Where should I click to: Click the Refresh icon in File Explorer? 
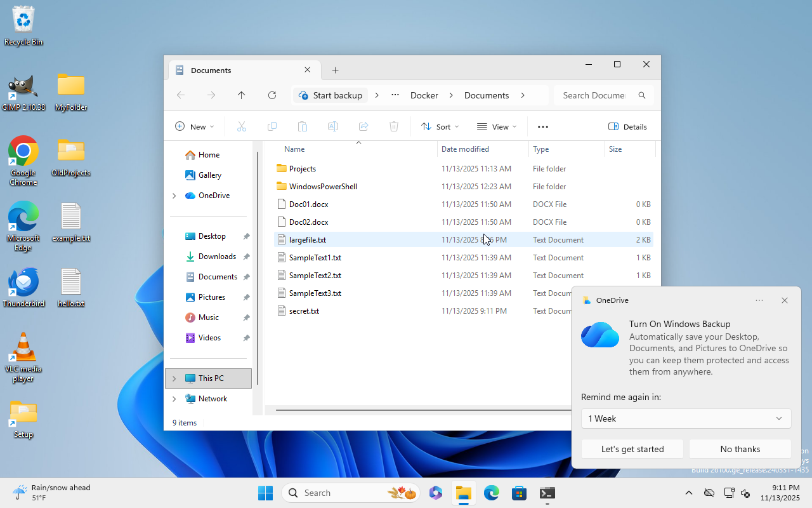click(x=272, y=95)
